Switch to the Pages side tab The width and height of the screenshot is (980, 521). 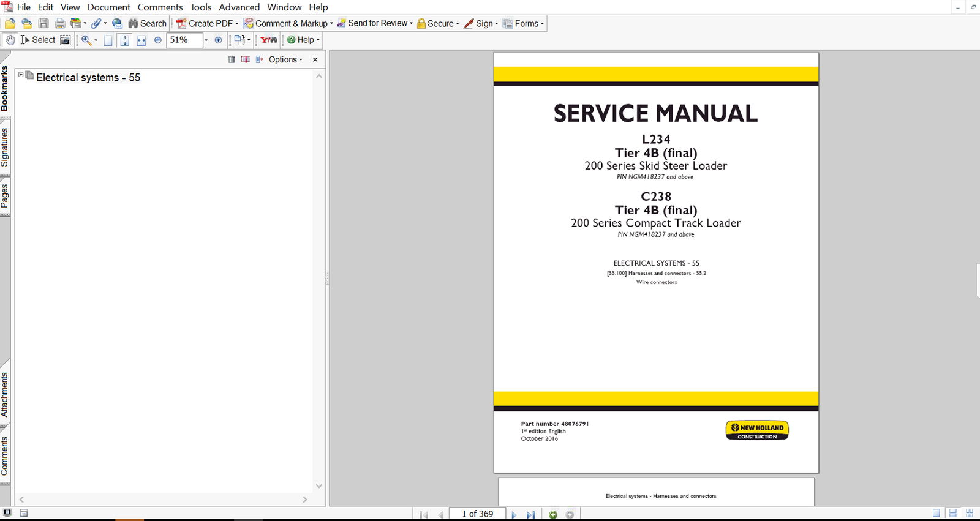coord(5,196)
